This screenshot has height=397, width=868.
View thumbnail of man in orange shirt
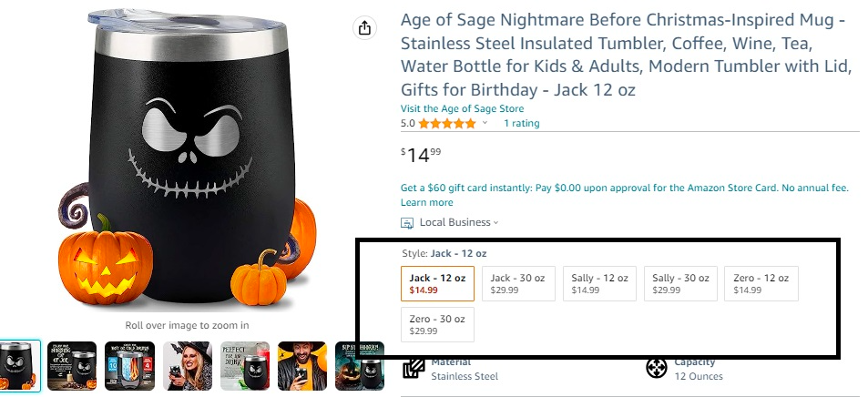tap(301, 366)
